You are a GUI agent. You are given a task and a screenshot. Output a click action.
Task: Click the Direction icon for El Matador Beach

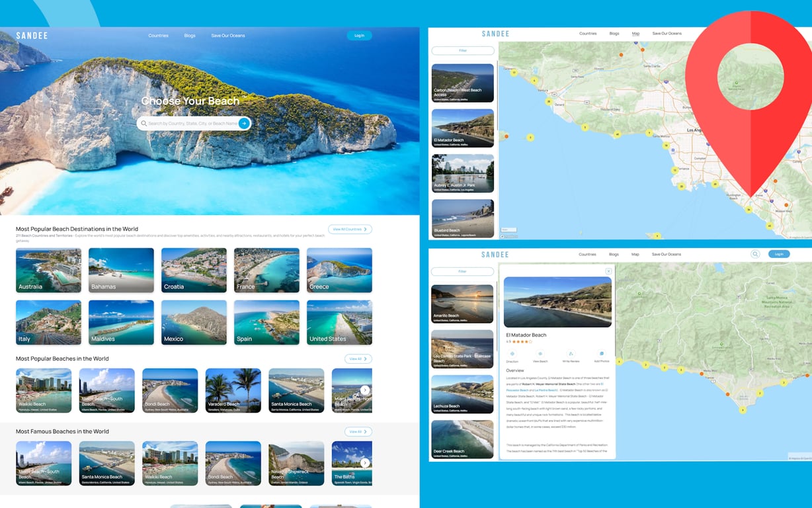(512, 354)
